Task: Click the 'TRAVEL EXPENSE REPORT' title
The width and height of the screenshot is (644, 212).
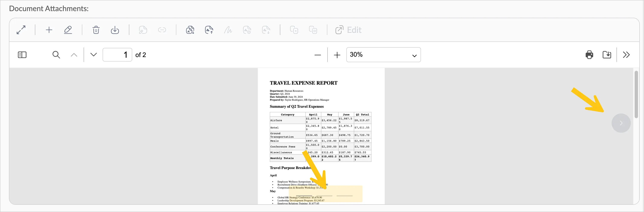Action: click(x=303, y=83)
